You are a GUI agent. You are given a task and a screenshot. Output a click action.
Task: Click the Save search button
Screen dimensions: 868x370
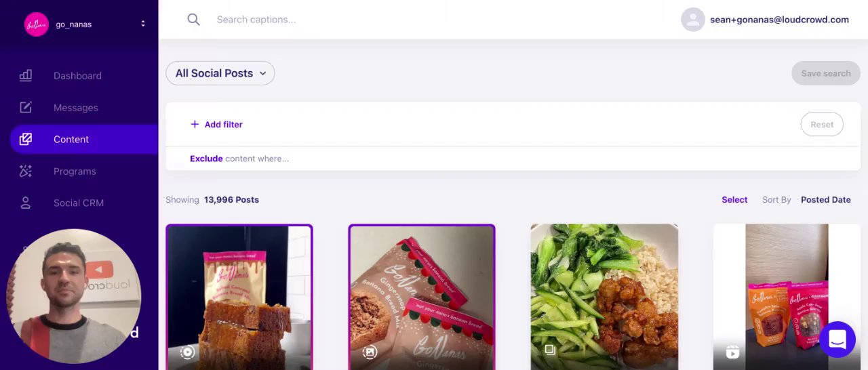coord(825,73)
